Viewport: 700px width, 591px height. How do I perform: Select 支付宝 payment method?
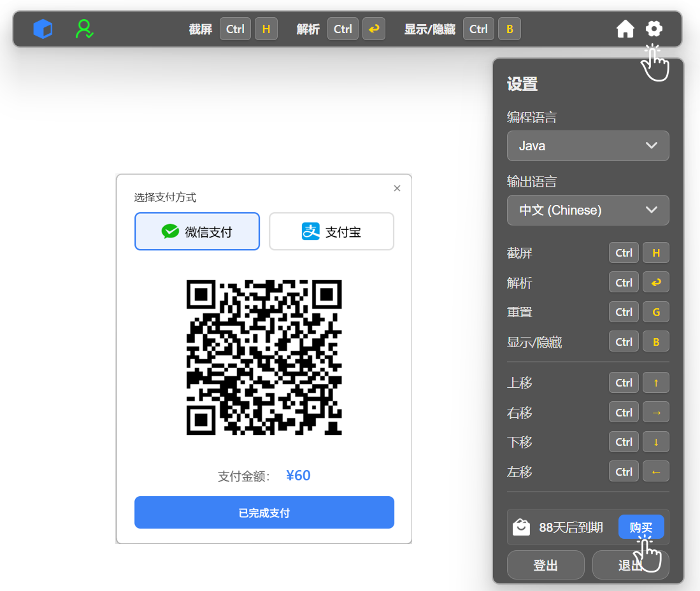pos(331,232)
